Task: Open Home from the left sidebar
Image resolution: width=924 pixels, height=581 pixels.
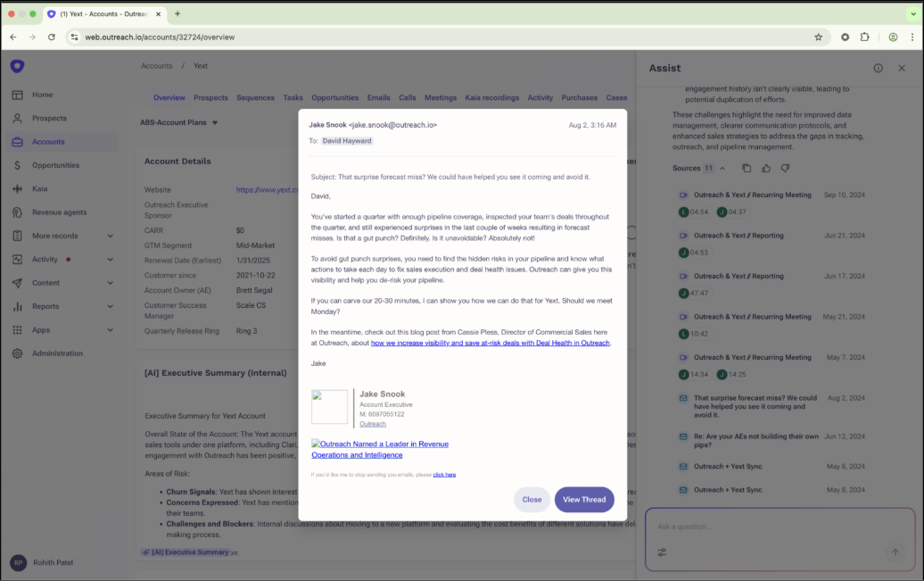Action: (x=42, y=95)
